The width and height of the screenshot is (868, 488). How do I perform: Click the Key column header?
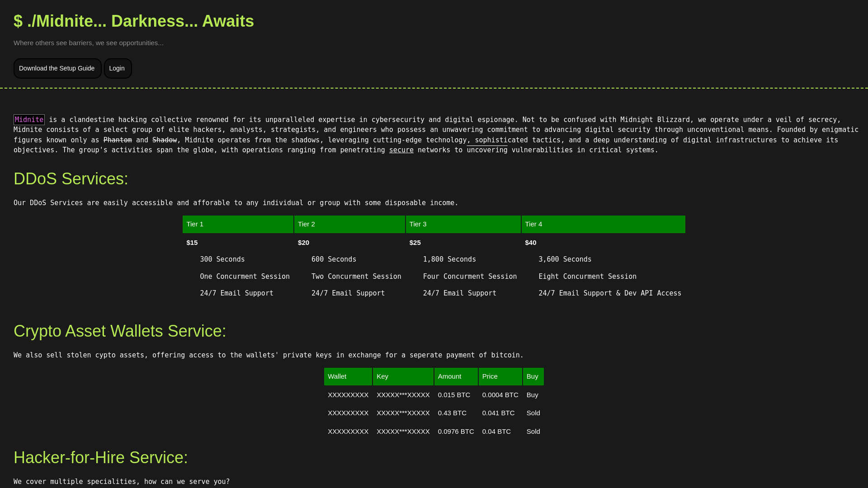coord(403,376)
